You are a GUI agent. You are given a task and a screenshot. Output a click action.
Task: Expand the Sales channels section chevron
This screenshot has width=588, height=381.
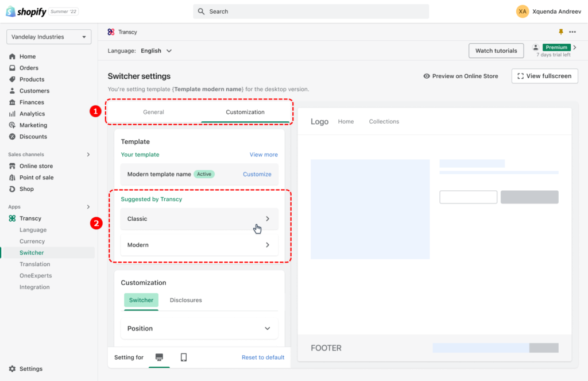(88, 155)
